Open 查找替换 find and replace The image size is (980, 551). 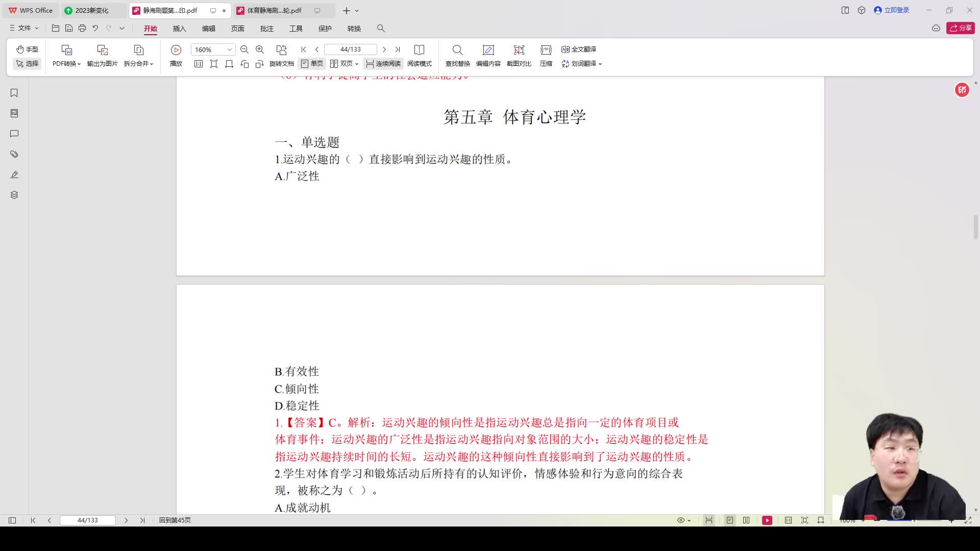457,56
